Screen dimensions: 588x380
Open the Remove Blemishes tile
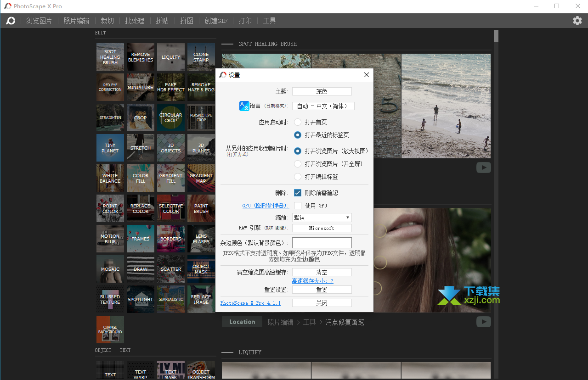click(141, 57)
